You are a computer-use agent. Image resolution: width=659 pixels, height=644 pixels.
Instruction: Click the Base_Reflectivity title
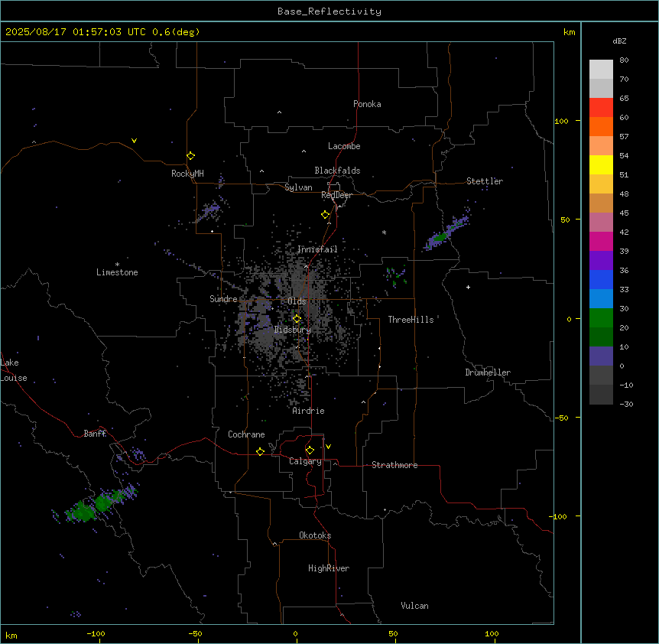[329, 11]
